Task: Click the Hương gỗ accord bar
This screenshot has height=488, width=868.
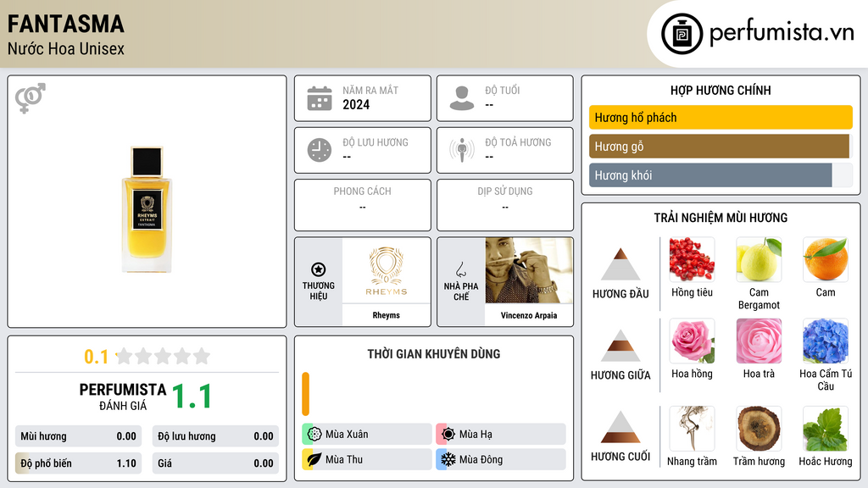Action: (x=721, y=147)
